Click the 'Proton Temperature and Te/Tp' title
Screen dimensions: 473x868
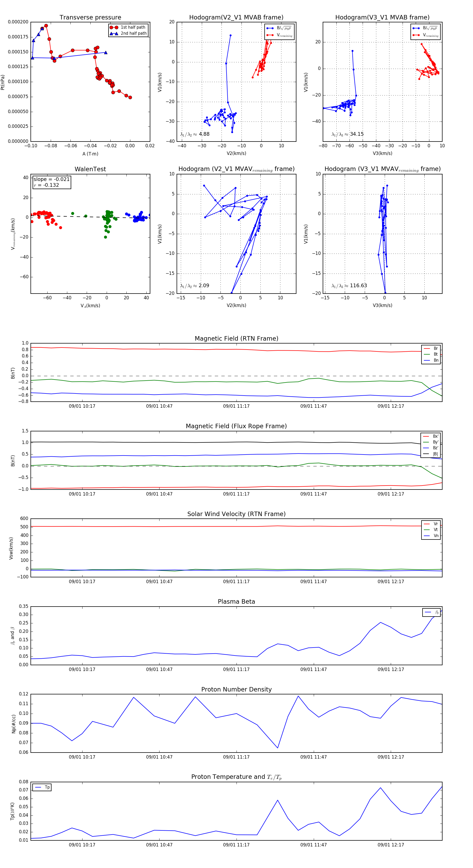[x=236, y=777]
